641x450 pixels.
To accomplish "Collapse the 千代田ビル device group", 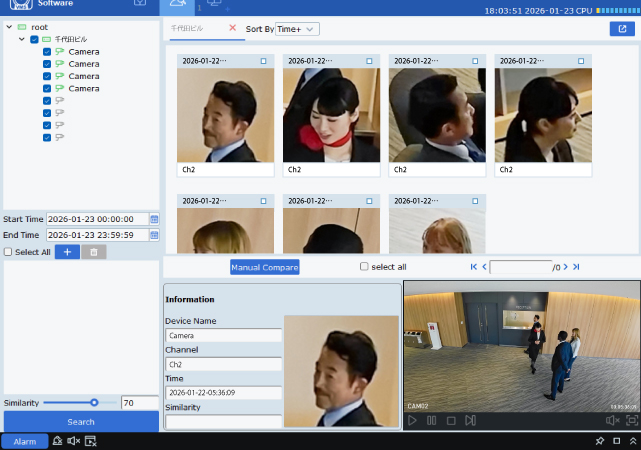I will (22, 39).
